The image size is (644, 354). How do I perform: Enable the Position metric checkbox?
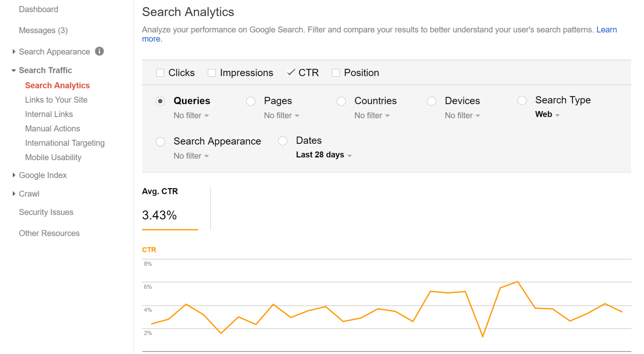[x=336, y=73]
